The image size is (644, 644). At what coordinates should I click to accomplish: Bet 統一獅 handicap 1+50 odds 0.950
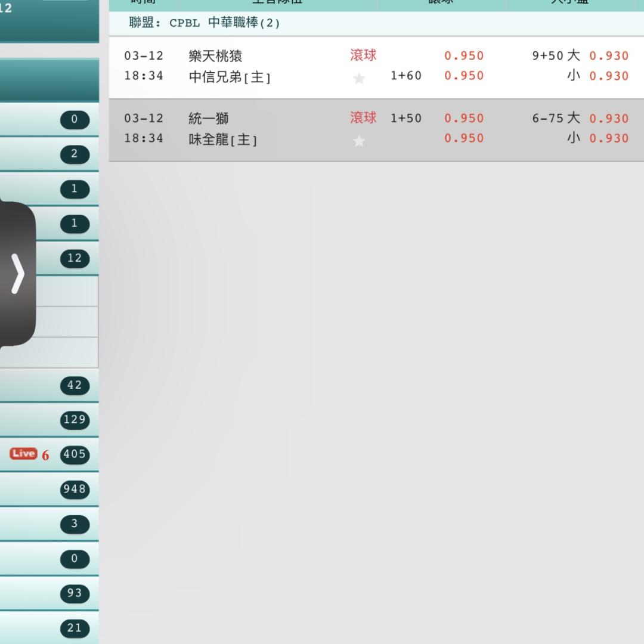pos(464,118)
